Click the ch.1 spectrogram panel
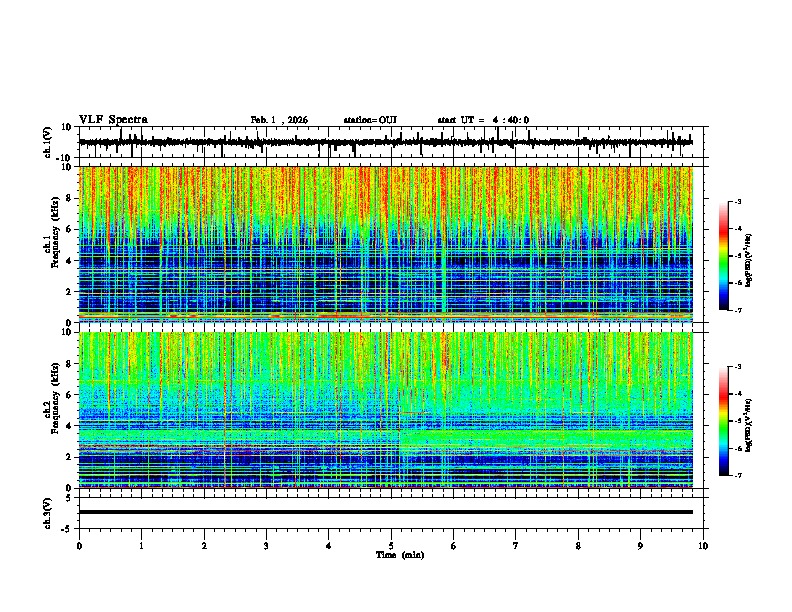792x612 pixels. (x=386, y=244)
